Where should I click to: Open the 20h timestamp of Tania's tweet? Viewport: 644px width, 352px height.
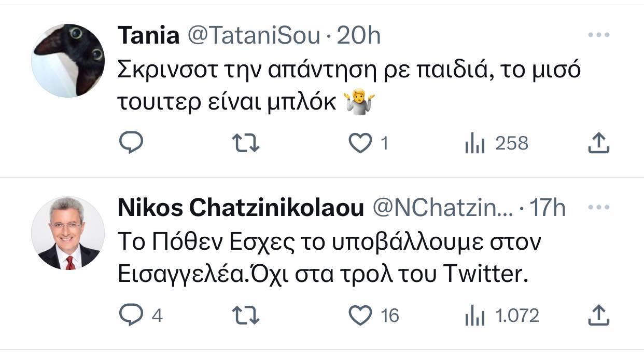pyautogui.click(x=359, y=36)
